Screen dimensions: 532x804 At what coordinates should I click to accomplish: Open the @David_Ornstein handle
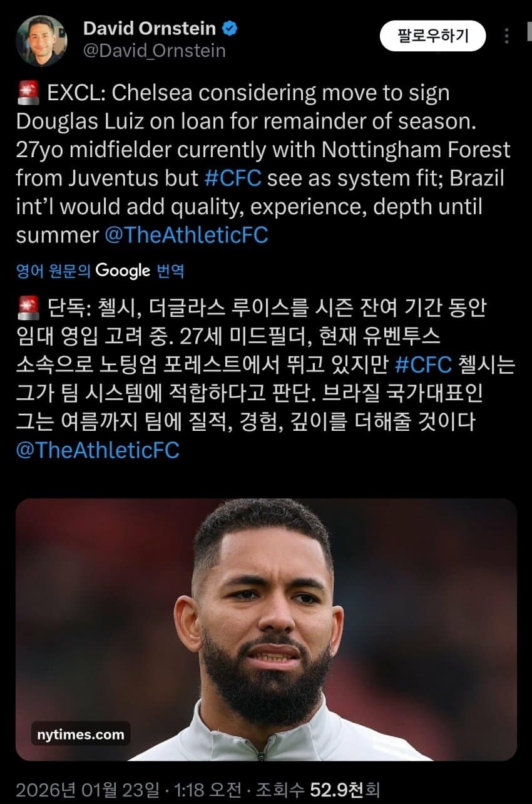(154, 50)
